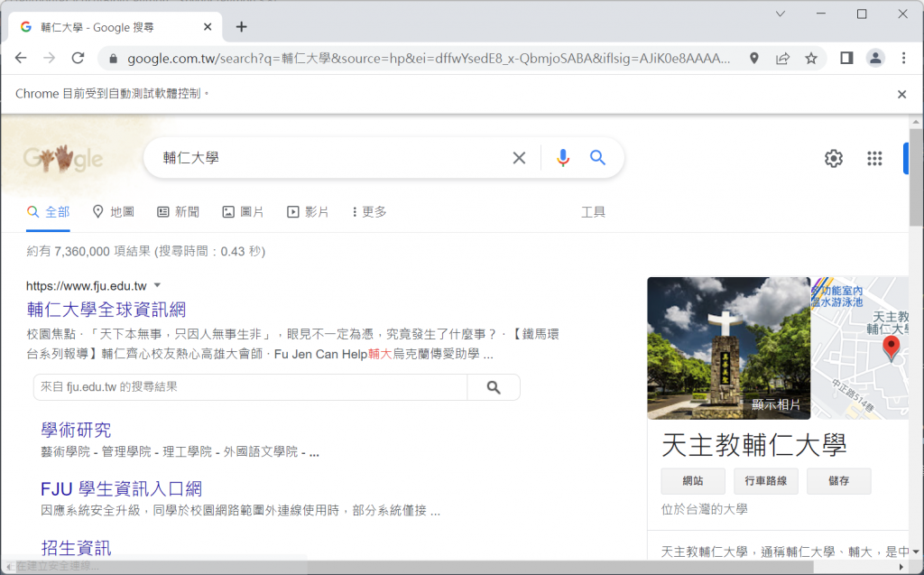Go back to the previous page
Screen dimensions: 924x575
pos(21,58)
